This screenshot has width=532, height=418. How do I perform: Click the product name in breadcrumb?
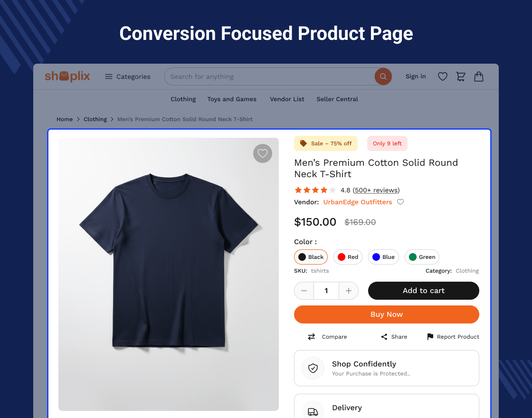(x=185, y=119)
